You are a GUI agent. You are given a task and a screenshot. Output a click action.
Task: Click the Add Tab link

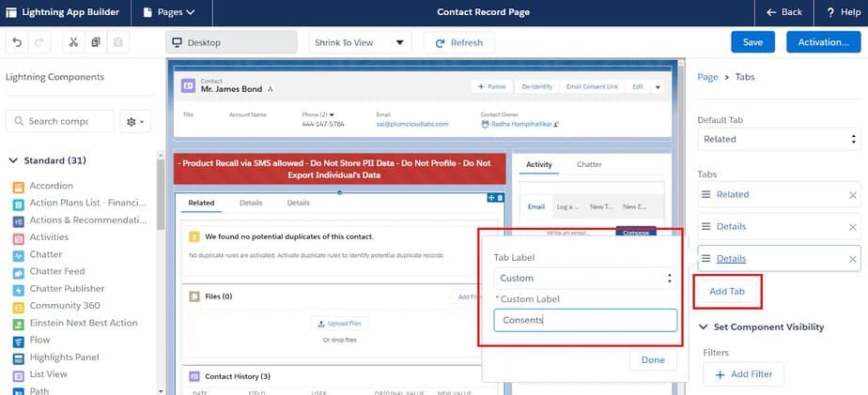726,291
